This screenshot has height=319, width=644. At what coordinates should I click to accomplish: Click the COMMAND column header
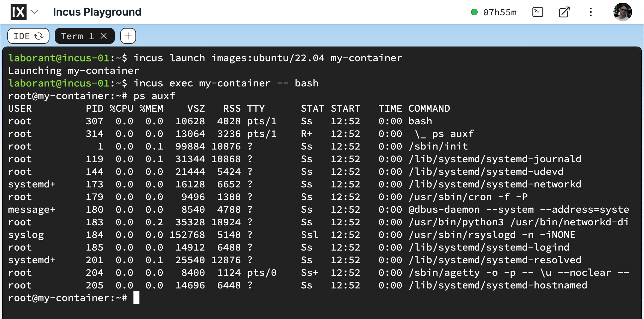coord(429,108)
